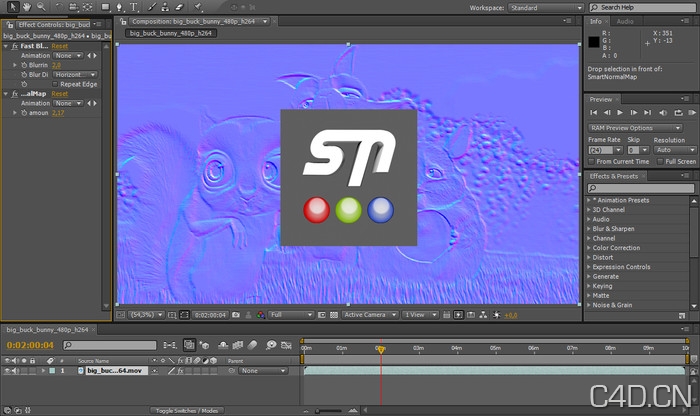This screenshot has height=416, width=700.
Task: Select big_buck_bunny_480p_h264 timeline tab
Action: [47, 330]
